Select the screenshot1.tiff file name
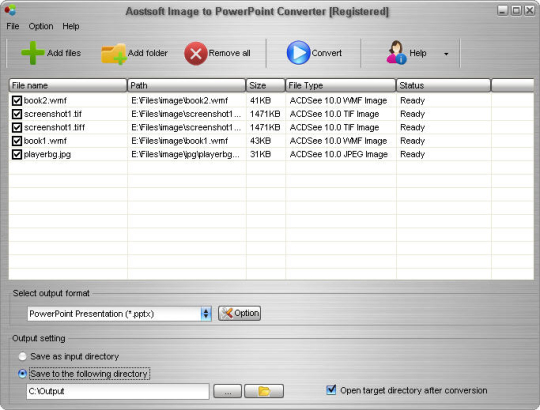The height and width of the screenshot is (410, 540). tap(54, 128)
